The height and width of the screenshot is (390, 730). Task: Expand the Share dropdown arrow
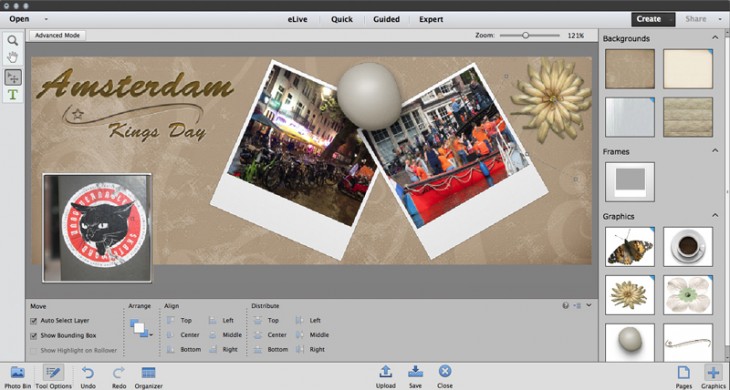click(x=719, y=20)
